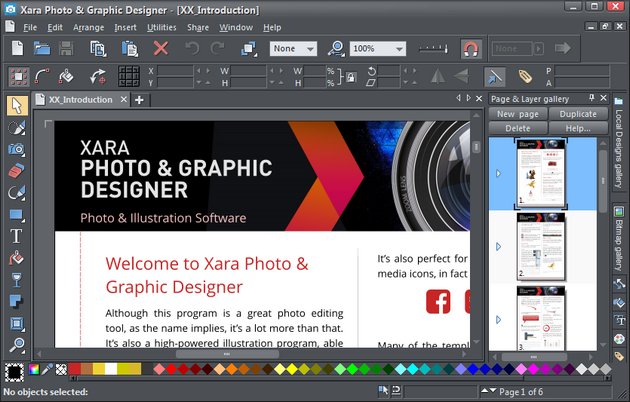Image resolution: width=630 pixels, height=402 pixels.
Task: Pick the Eraser tool
Action: pyautogui.click(x=16, y=171)
